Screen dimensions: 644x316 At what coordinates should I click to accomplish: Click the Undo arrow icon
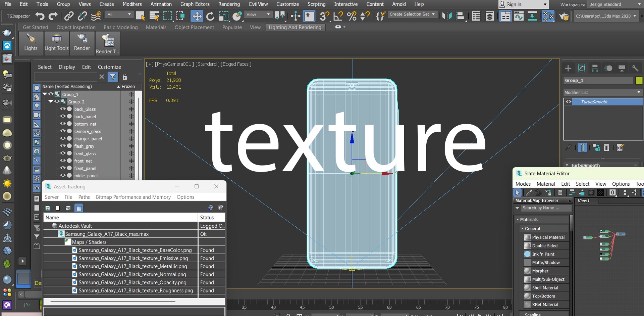(x=40, y=16)
